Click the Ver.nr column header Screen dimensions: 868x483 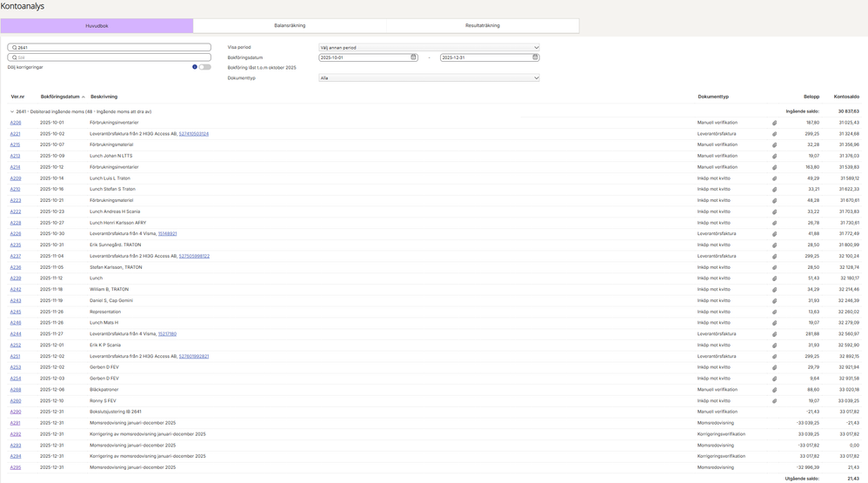click(x=17, y=97)
